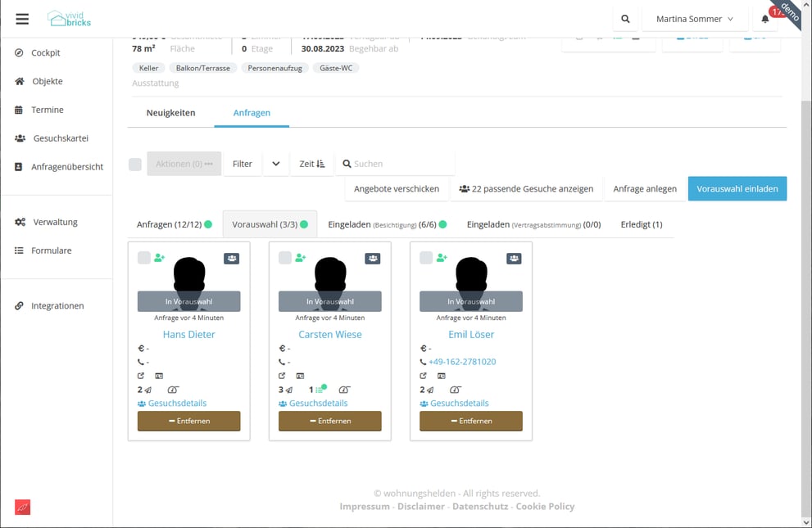Switch to the Neuigkeiten tab
812x528 pixels.
[x=170, y=113]
